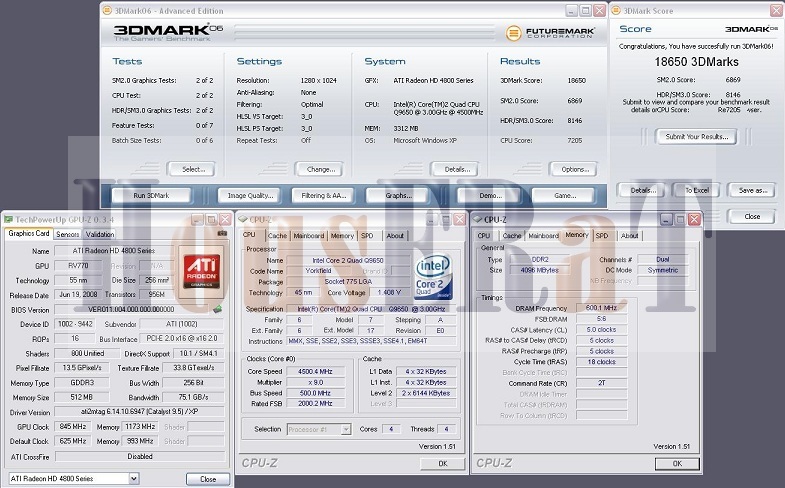
Task: Switch to the Sensors tab in GPU-Z
Action: click(x=68, y=234)
